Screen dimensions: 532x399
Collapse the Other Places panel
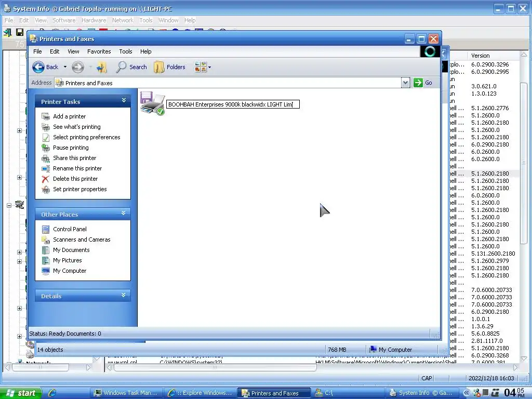point(124,213)
